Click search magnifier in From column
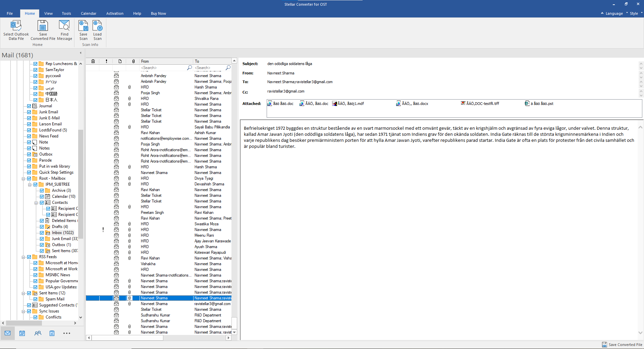644x349 pixels. click(x=190, y=68)
